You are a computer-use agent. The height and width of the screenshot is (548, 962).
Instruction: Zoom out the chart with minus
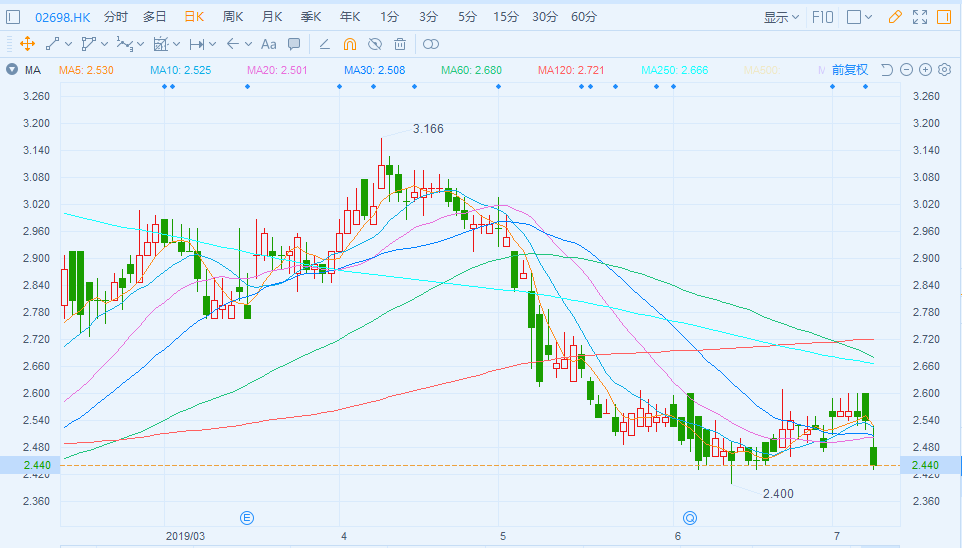tap(906, 70)
